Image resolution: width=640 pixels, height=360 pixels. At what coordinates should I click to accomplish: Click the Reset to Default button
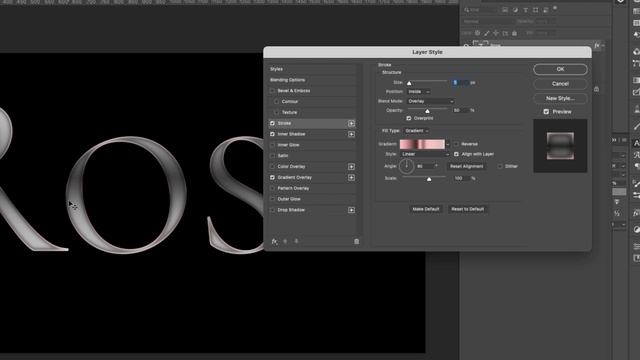coord(467,209)
